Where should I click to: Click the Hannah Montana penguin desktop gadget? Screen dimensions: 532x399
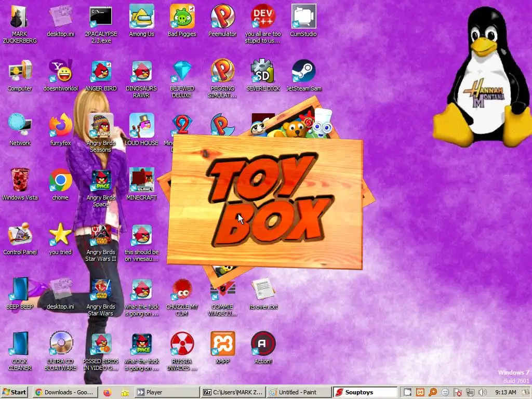coord(483,77)
